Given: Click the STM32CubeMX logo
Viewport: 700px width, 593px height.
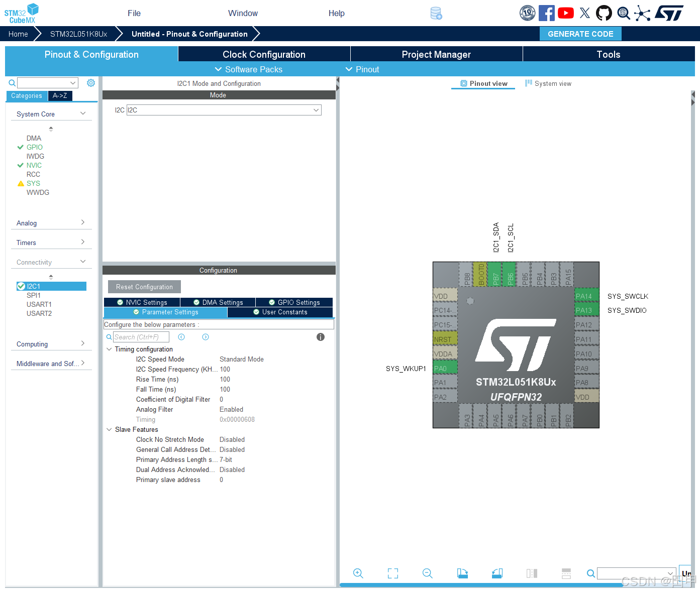Looking at the screenshot, I should click(22, 13).
